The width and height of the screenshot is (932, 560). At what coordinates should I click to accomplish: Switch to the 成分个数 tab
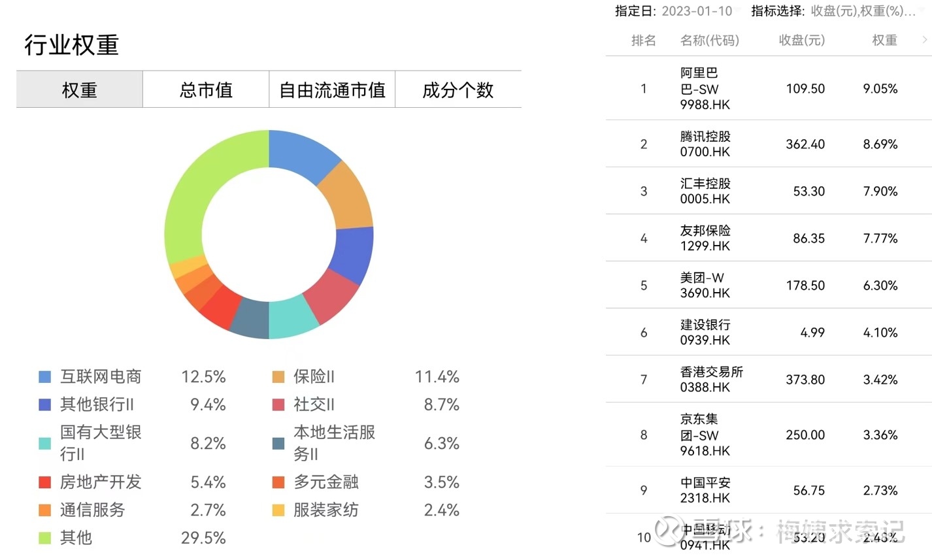458,90
